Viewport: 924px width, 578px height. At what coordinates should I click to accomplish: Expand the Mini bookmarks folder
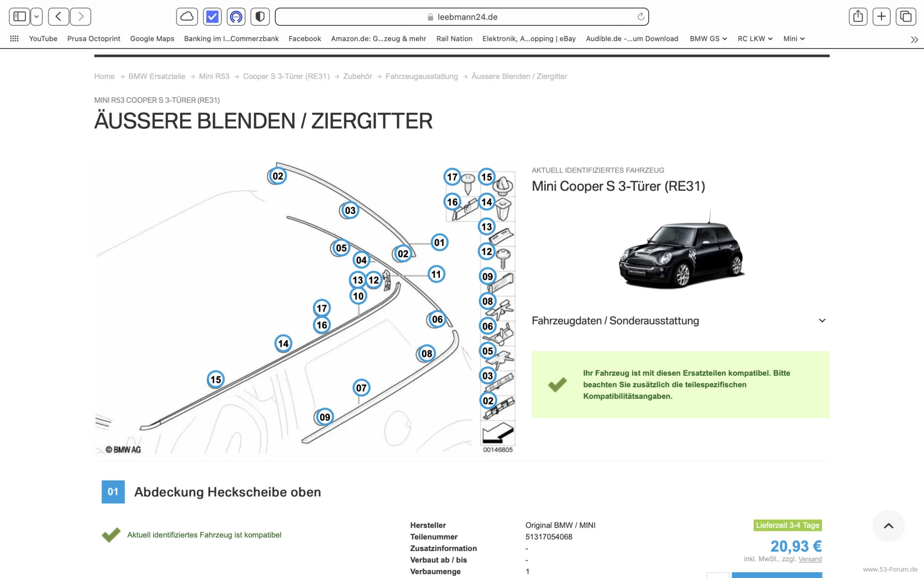click(794, 39)
